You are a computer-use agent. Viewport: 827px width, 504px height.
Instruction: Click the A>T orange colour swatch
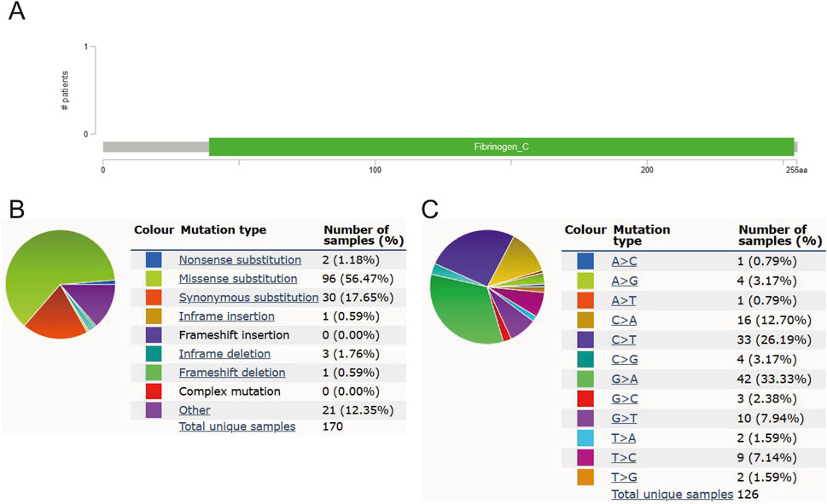(585, 300)
